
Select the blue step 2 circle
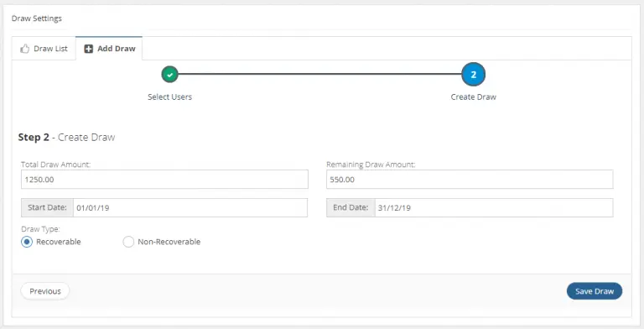point(473,75)
